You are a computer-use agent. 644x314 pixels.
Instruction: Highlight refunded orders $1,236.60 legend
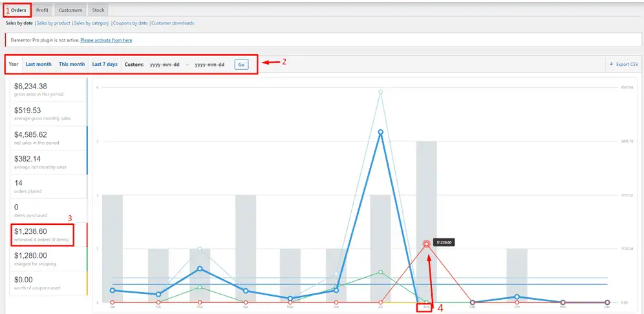48,235
